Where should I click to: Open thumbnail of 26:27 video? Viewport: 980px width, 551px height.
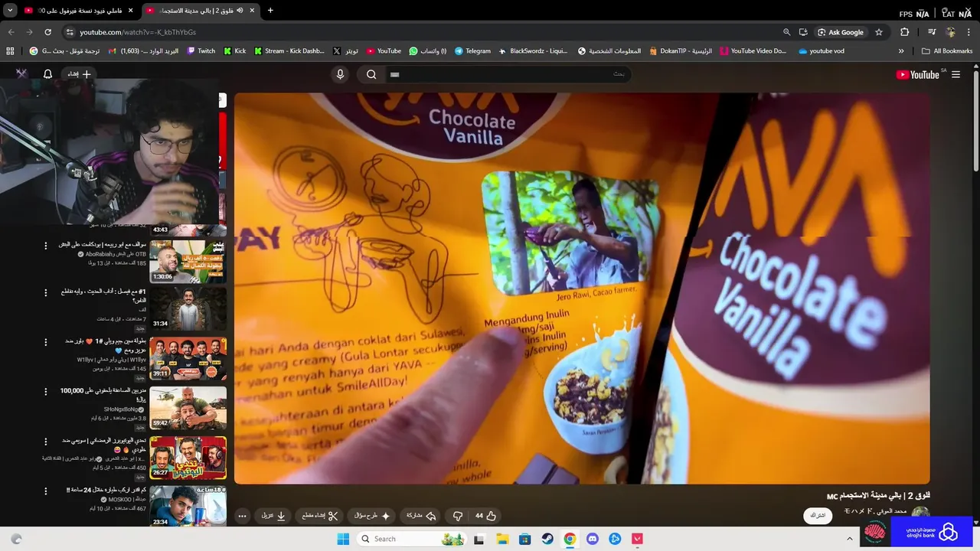(x=188, y=458)
